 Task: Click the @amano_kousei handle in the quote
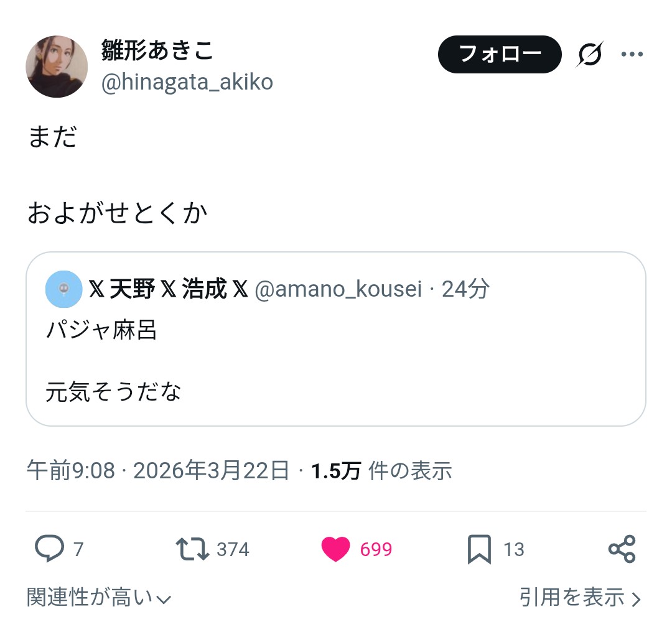(338, 289)
